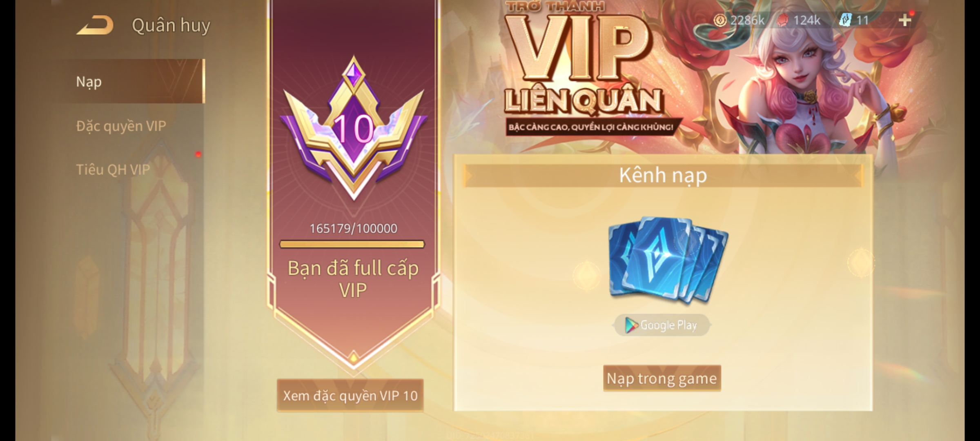
Task: Click the VIP progress bar
Action: point(352,244)
